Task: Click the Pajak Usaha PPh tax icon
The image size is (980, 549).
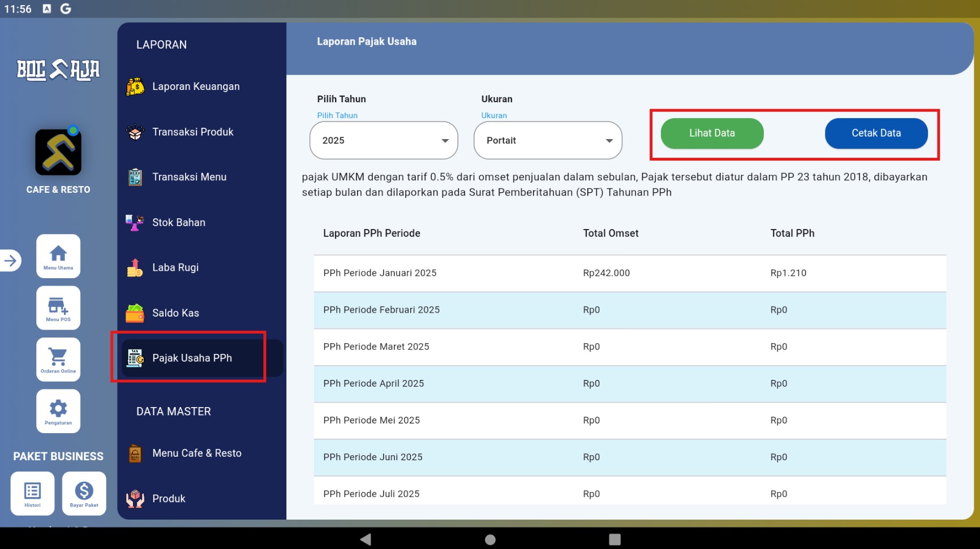Action: 135,358
